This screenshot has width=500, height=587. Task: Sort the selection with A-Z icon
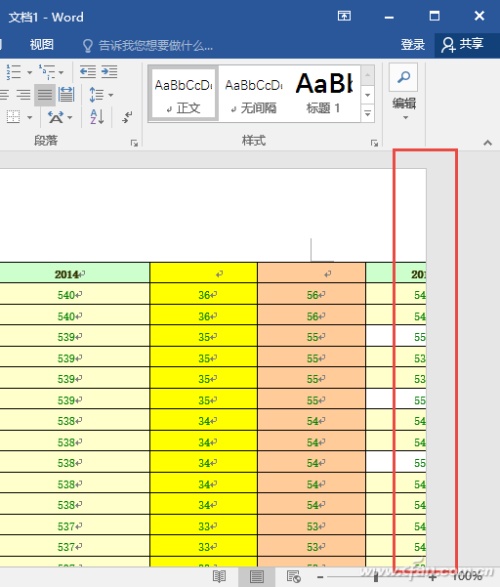point(97,117)
